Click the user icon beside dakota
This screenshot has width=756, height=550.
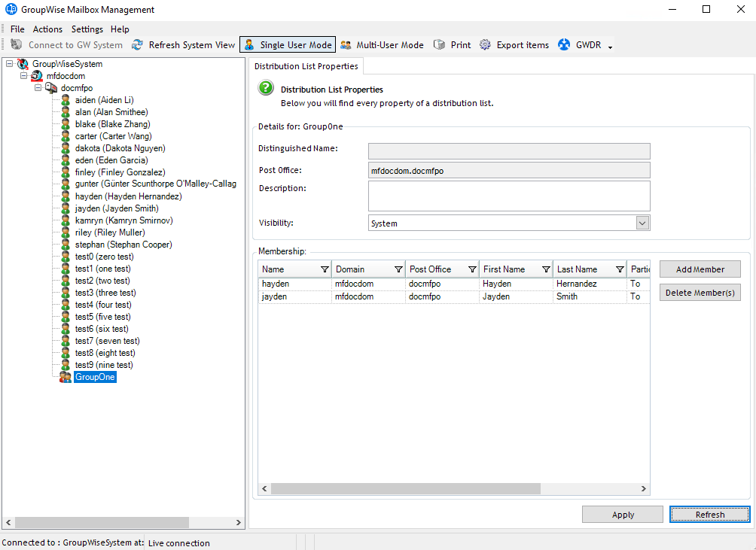click(x=66, y=148)
